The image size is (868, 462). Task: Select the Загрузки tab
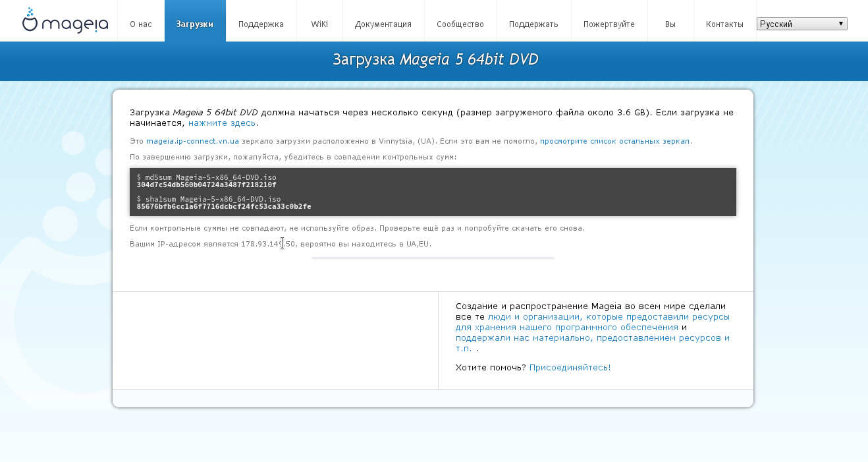pyautogui.click(x=195, y=24)
